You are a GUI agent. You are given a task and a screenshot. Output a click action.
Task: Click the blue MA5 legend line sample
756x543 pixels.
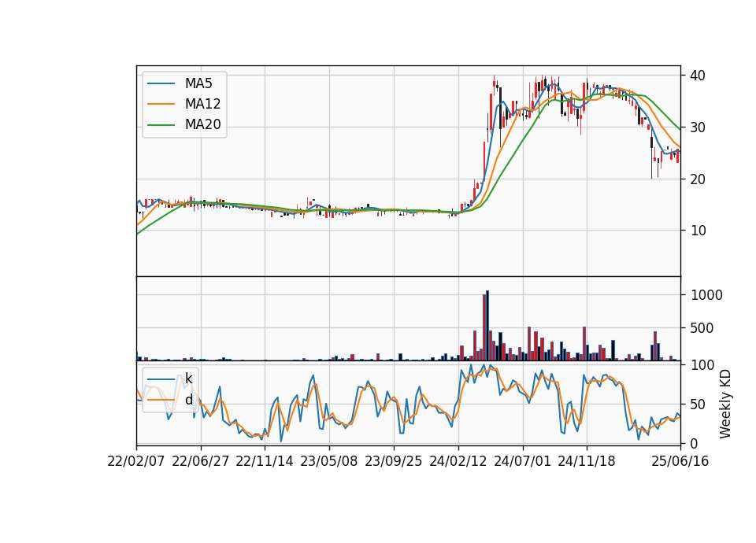pyautogui.click(x=161, y=83)
